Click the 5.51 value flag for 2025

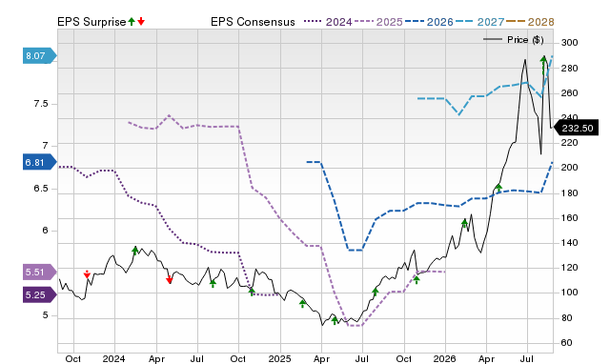point(40,273)
